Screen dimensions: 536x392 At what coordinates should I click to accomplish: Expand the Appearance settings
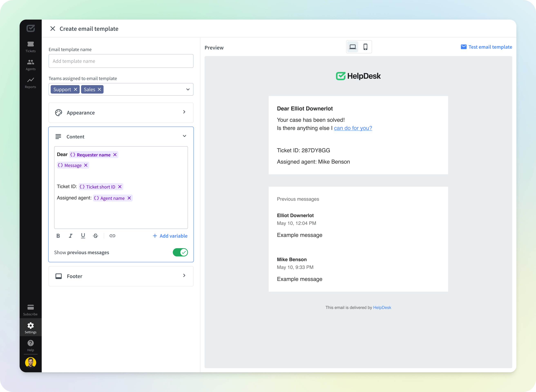pyautogui.click(x=184, y=112)
